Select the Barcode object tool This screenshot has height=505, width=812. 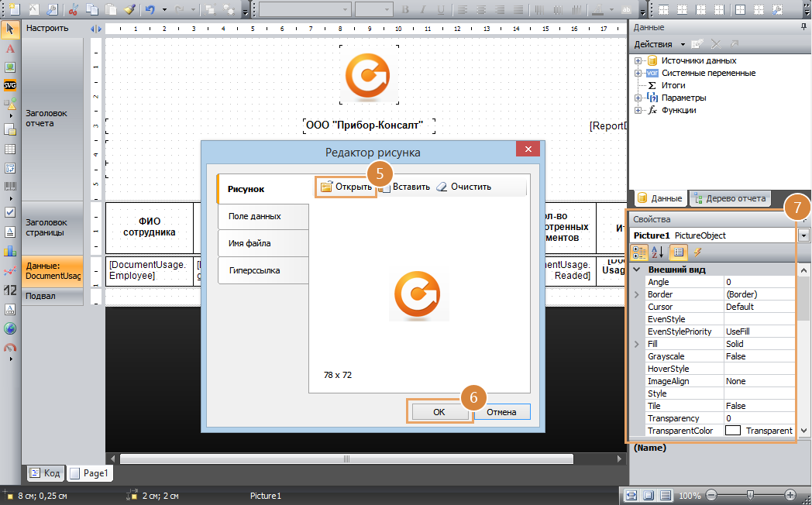(10, 187)
